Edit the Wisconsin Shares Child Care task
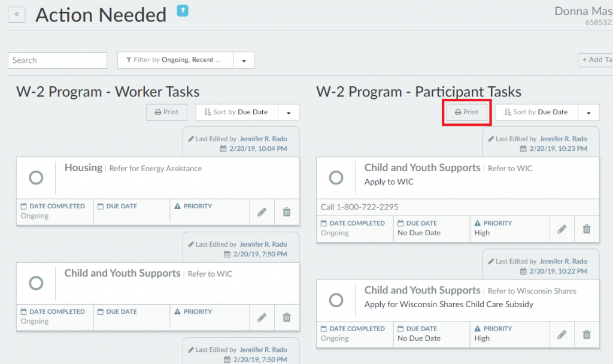The height and width of the screenshot is (364, 613). tap(562, 334)
